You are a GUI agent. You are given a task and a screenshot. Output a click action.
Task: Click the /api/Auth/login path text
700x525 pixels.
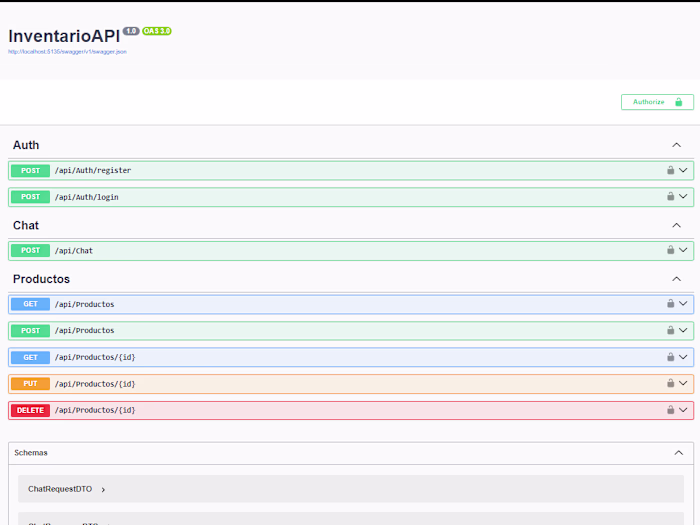87,197
